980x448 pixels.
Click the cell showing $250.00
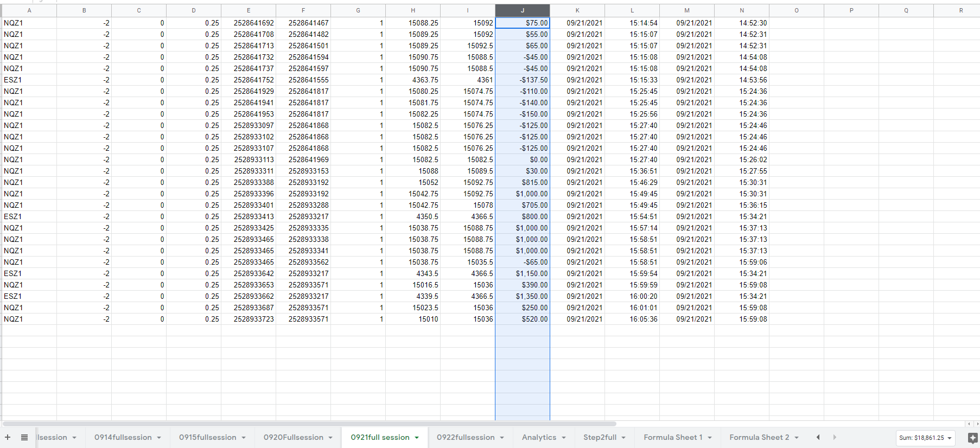(x=523, y=308)
